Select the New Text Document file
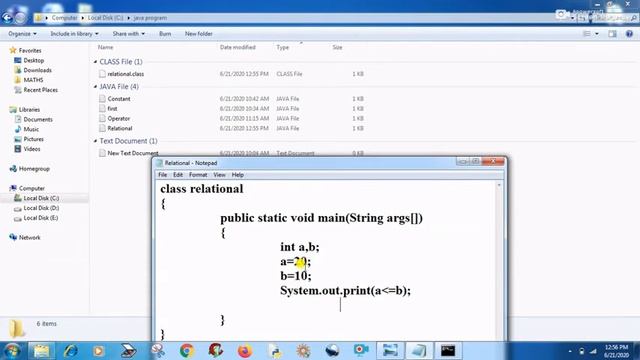This screenshot has width=640, height=360. 133,153
